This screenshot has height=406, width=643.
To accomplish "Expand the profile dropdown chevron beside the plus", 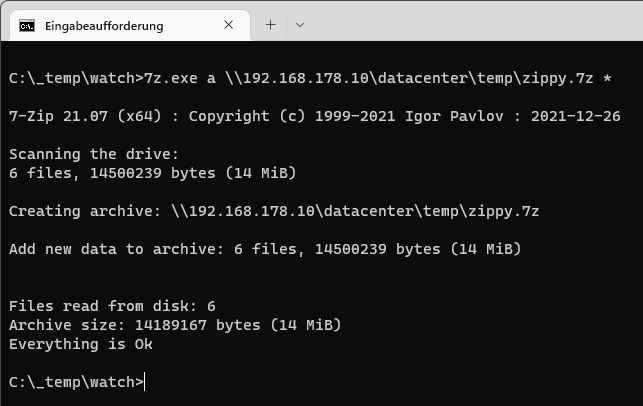I will coord(300,25).
